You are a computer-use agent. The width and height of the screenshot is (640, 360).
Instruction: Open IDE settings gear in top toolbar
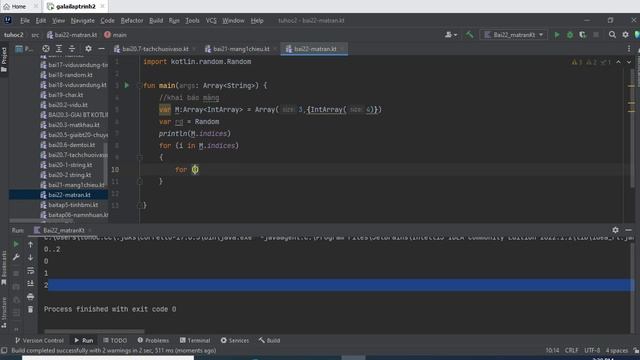click(625, 35)
